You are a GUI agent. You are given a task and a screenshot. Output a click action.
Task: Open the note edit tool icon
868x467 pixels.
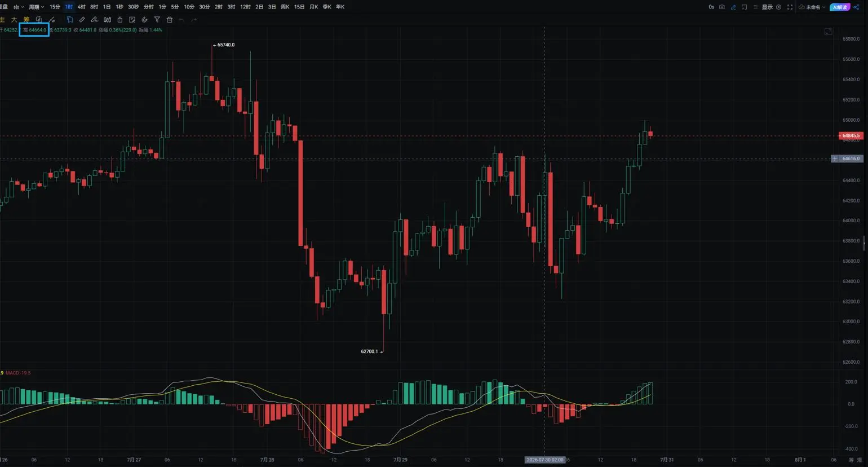point(132,20)
